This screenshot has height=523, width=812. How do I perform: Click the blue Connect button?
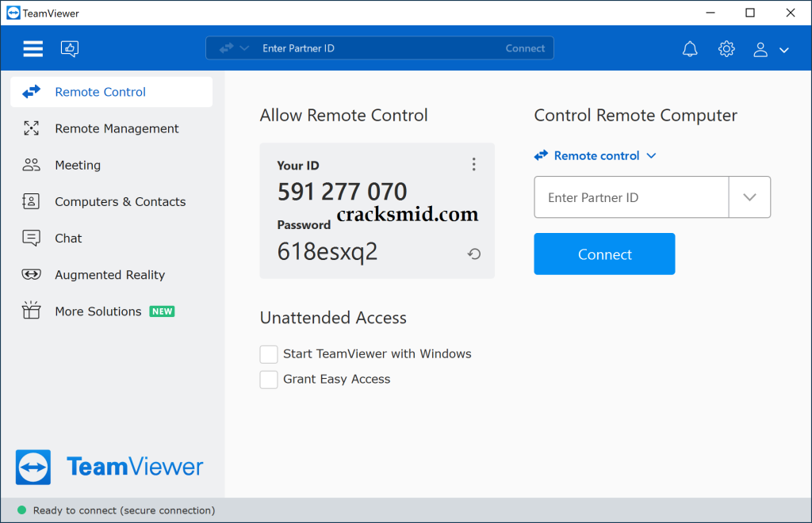tap(604, 254)
